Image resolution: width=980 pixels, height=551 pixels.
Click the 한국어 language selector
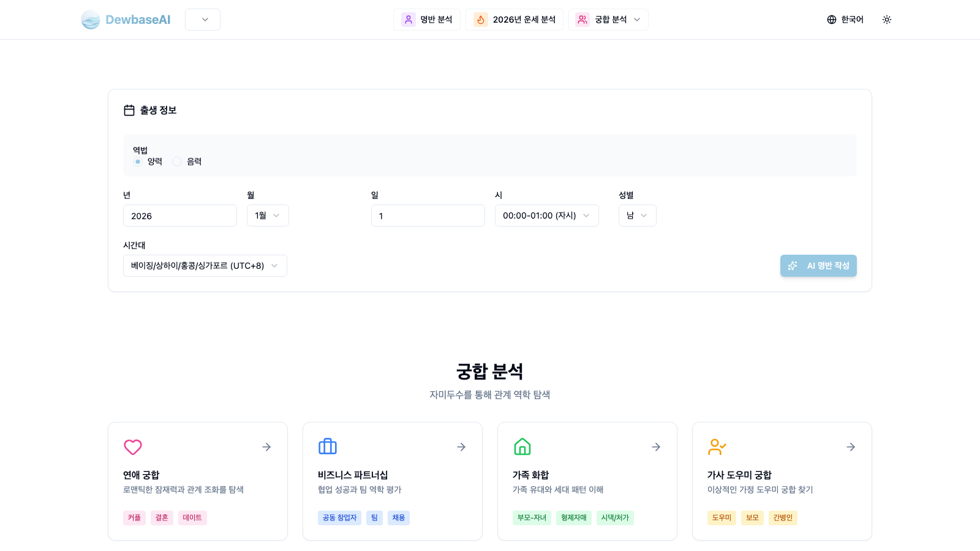[845, 20]
